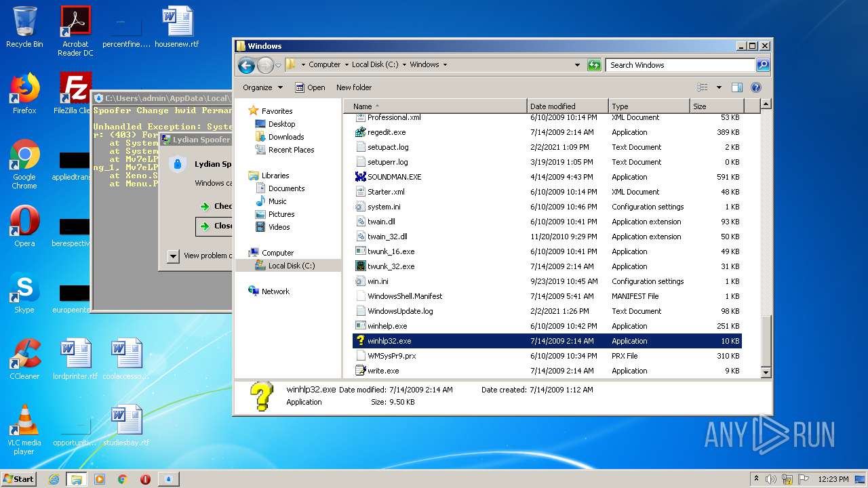Select winhelp.exe file row
This screenshot has height=488, width=868.
pos(547,326)
